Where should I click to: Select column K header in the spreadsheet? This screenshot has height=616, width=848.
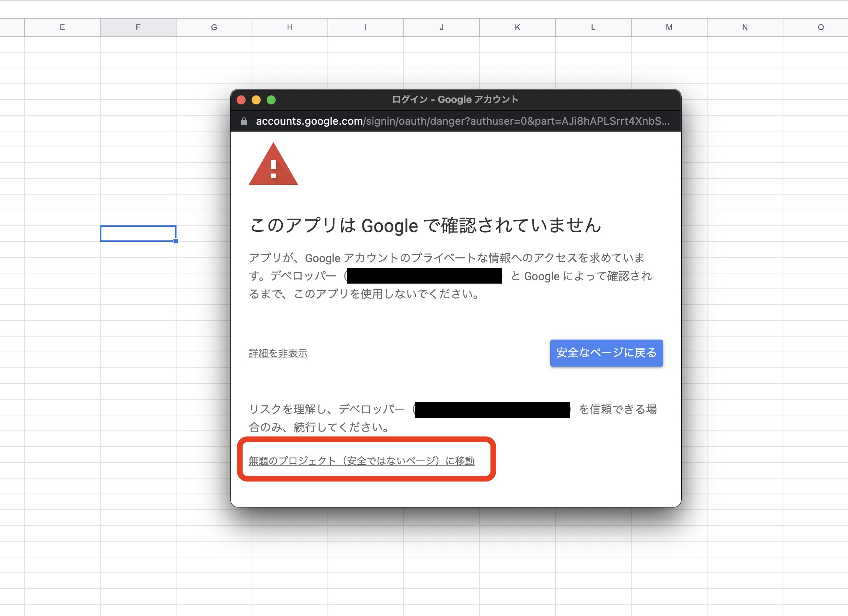point(518,27)
